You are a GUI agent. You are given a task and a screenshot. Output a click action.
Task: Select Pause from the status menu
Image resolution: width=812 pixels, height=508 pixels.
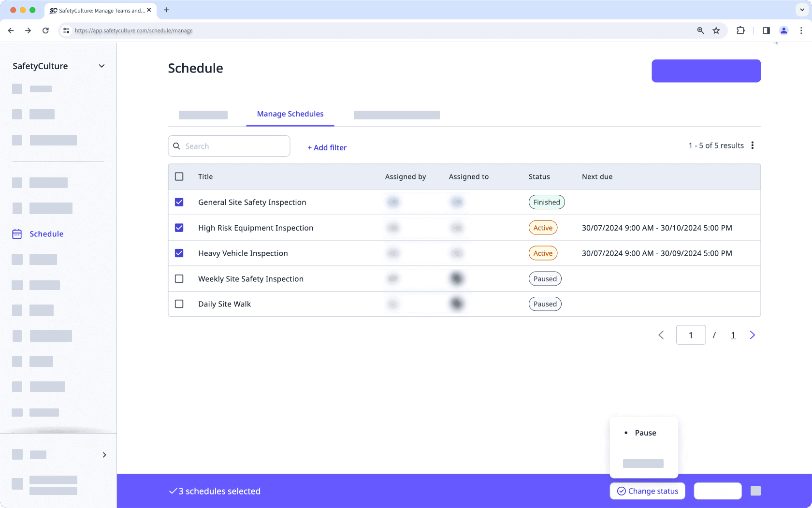[x=645, y=433]
